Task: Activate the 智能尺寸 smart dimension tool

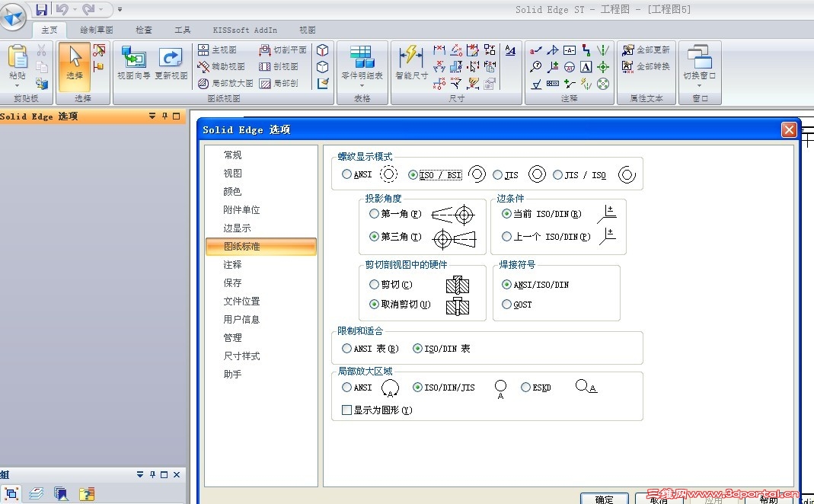Action: (411, 62)
